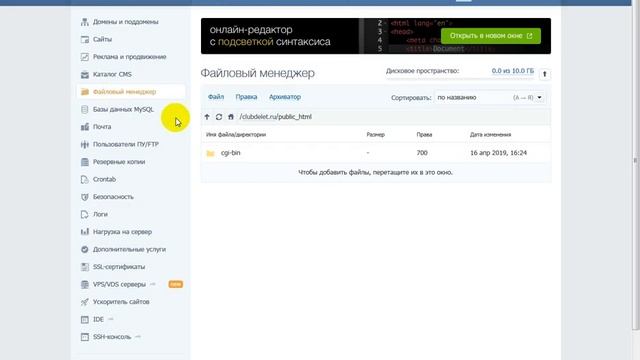Open the Crontab section link
640x360 pixels.
(x=104, y=180)
